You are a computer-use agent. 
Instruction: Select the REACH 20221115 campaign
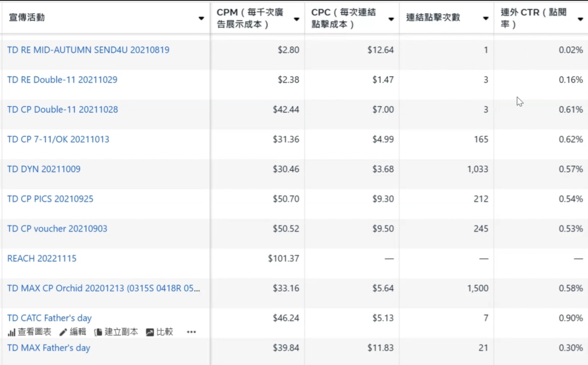point(41,259)
